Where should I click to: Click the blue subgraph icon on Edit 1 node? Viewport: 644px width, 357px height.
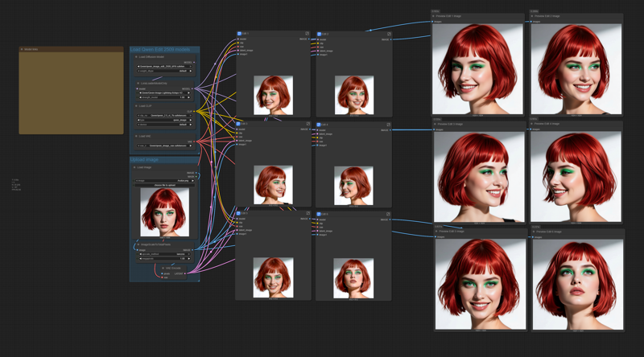click(x=240, y=34)
